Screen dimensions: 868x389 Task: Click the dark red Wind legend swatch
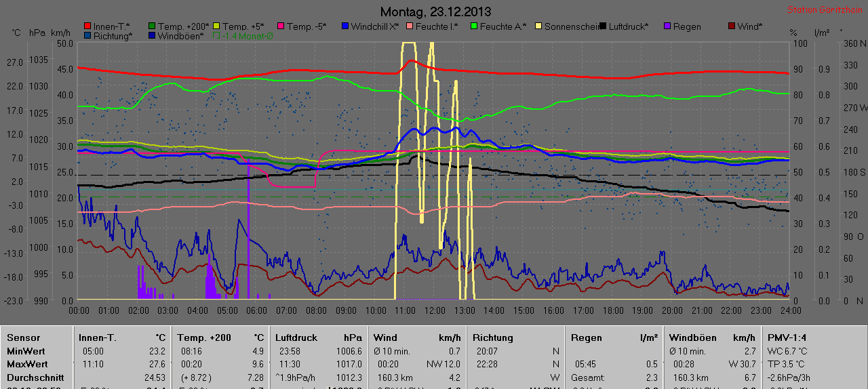pos(732,26)
